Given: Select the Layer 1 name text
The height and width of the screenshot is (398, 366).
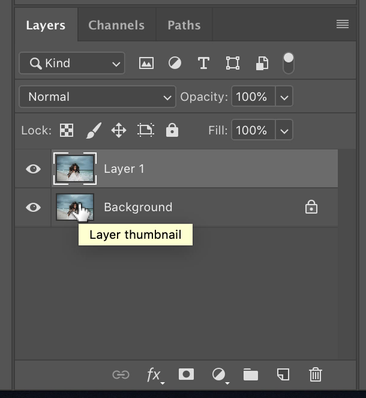Looking at the screenshot, I should pos(124,169).
